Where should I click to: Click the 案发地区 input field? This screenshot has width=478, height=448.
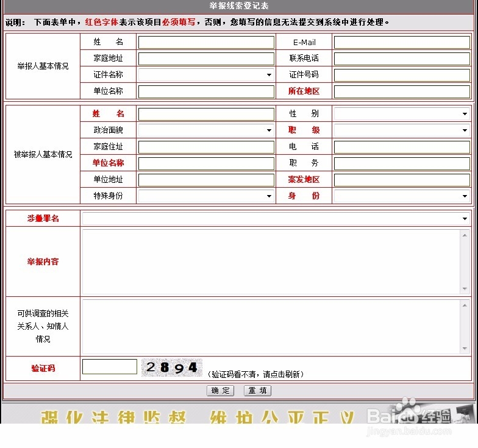tap(402, 180)
